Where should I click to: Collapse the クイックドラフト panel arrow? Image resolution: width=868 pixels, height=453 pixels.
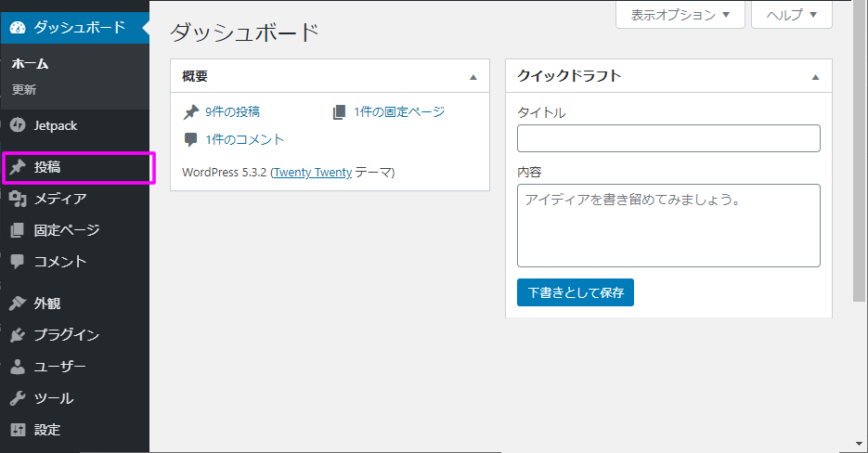click(x=815, y=77)
